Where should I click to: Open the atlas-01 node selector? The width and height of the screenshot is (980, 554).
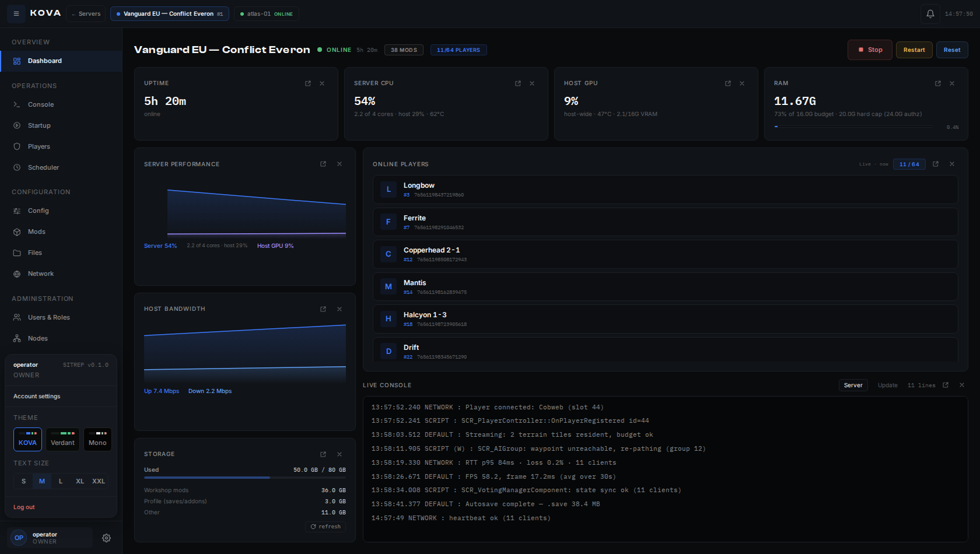click(267, 14)
